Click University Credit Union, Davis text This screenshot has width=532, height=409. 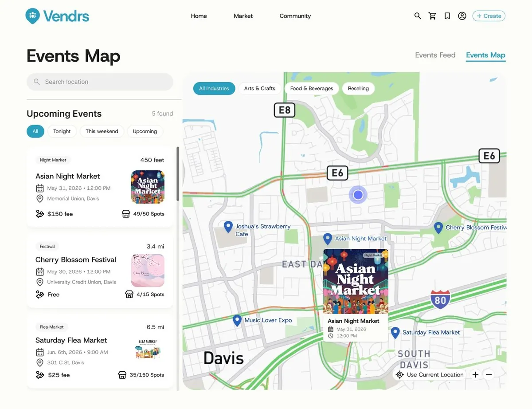click(x=82, y=282)
